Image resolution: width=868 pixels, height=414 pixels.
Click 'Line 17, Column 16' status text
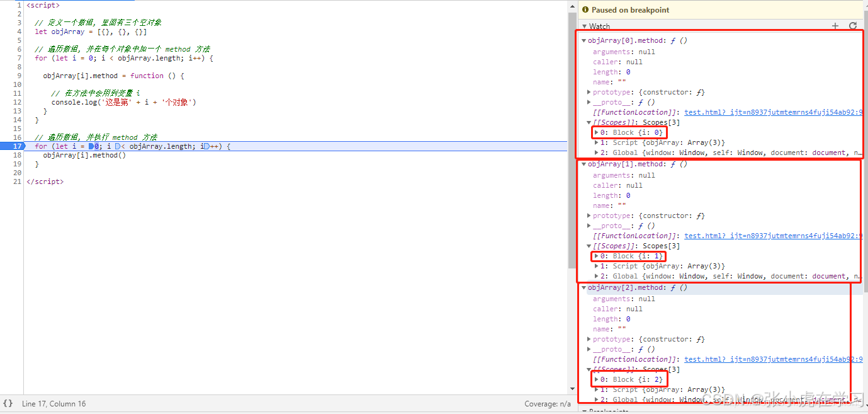tap(54, 404)
